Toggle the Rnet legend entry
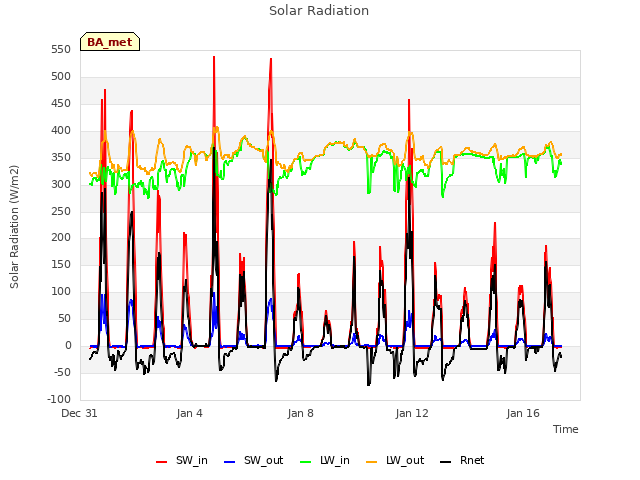The width and height of the screenshot is (640, 480). coord(462,460)
